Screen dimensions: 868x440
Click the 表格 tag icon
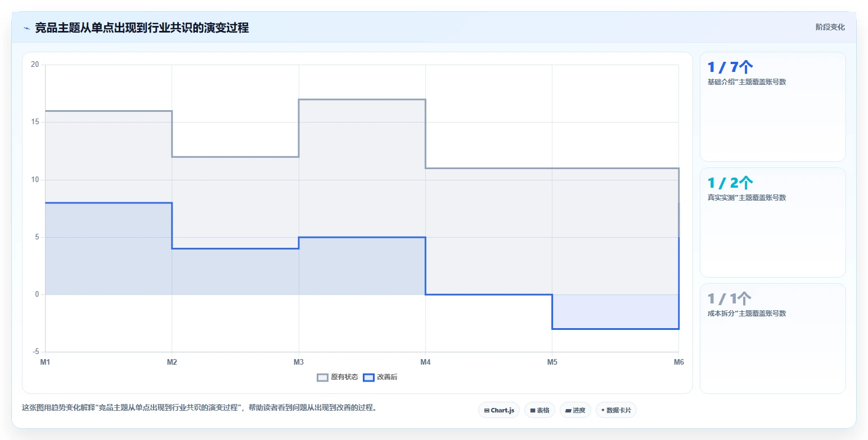[x=532, y=411]
